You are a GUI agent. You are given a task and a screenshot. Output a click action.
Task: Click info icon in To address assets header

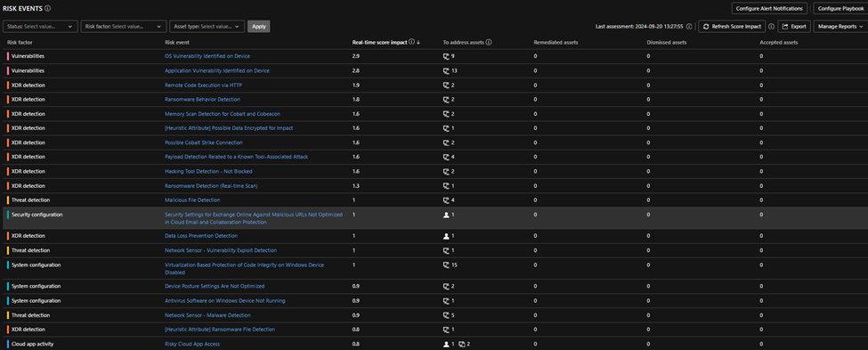[489, 42]
